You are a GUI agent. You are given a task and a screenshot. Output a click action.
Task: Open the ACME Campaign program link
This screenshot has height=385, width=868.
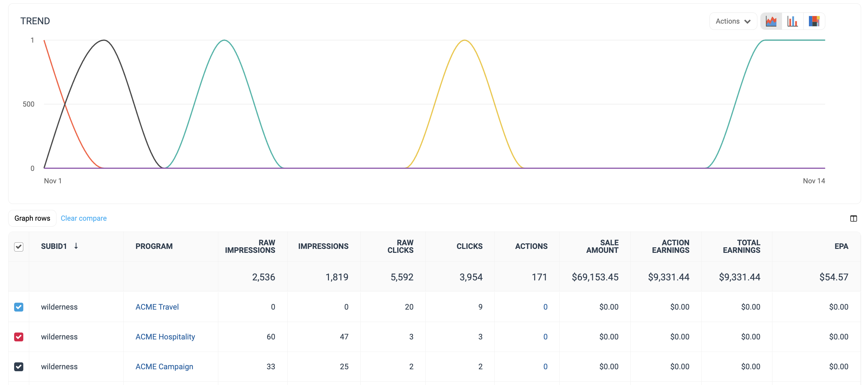click(x=164, y=367)
